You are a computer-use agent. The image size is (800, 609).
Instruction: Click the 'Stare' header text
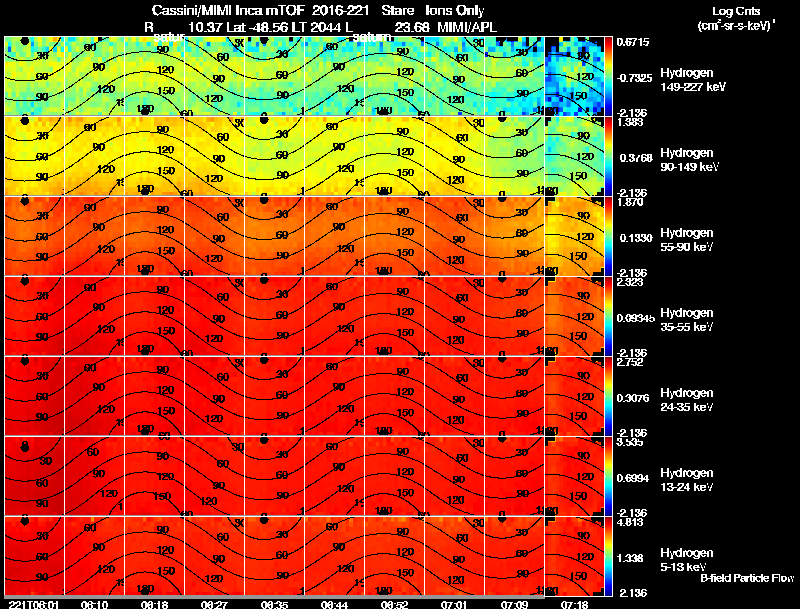coord(397,10)
